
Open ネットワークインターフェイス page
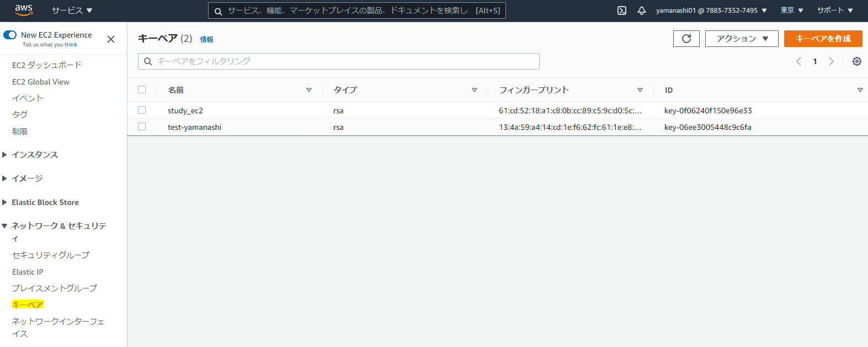58,327
